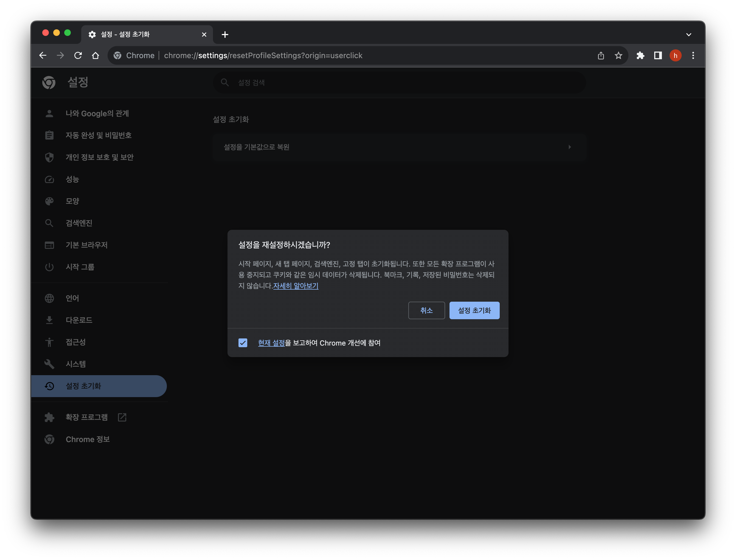
Task: Click the '취소' button
Action: tap(426, 310)
